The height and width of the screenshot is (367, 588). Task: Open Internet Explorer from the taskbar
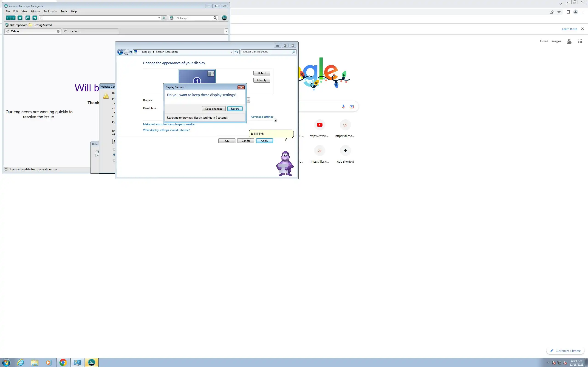click(21, 362)
